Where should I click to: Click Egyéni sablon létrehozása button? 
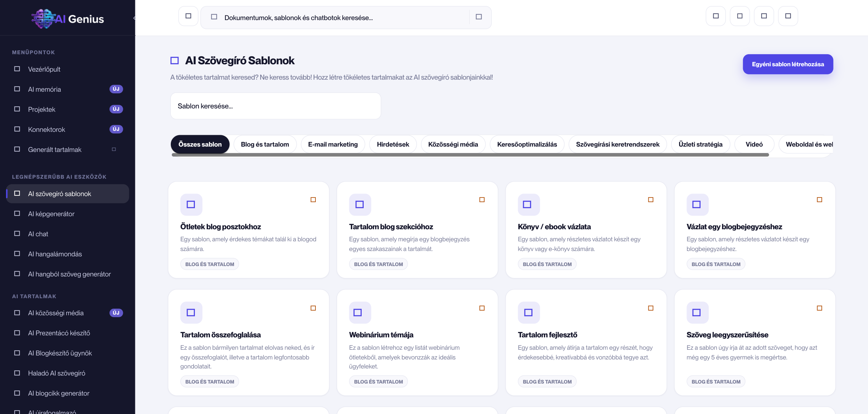[x=788, y=64]
